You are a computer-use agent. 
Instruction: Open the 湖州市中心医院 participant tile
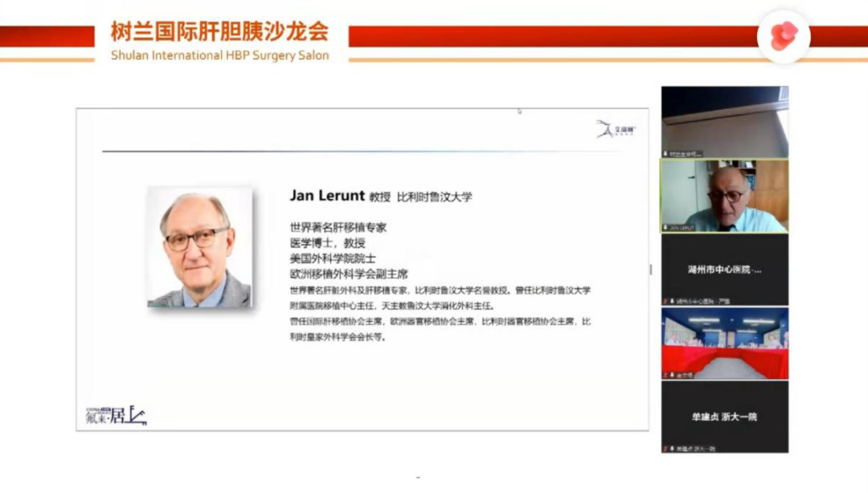click(x=725, y=269)
